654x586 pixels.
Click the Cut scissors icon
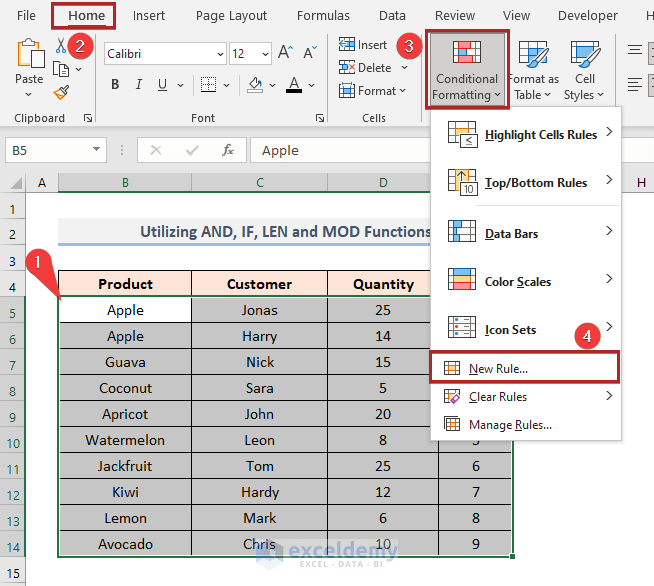point(61,45)
